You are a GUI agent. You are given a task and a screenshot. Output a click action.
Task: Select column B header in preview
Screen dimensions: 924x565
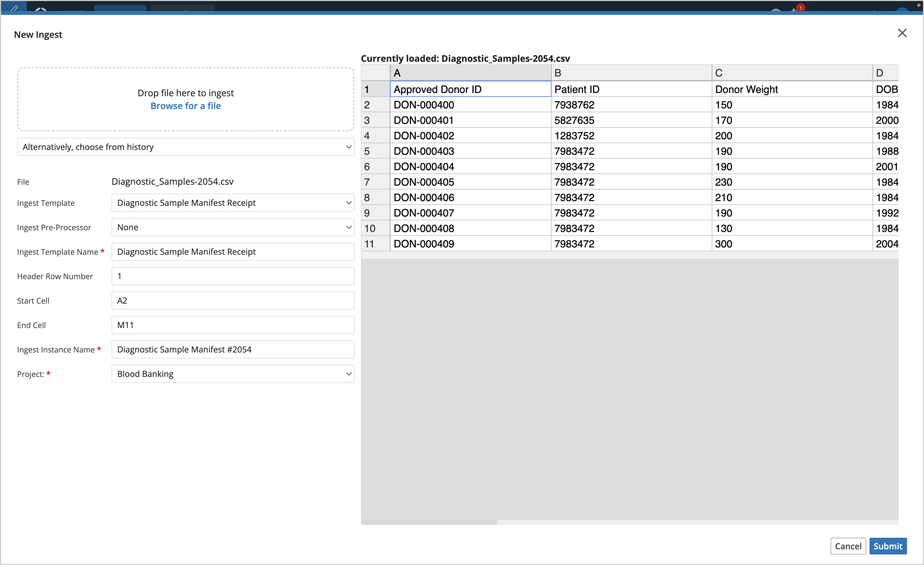click(632, 73)
